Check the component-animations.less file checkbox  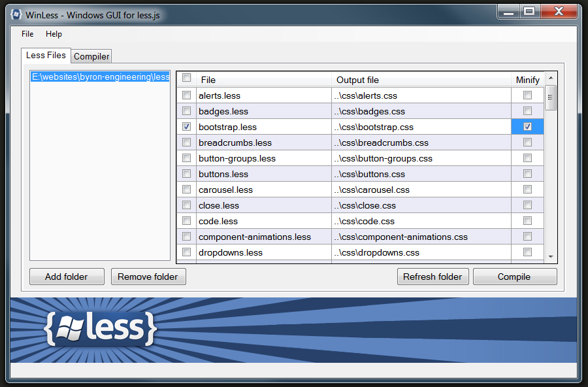click(x=186, y=236)
